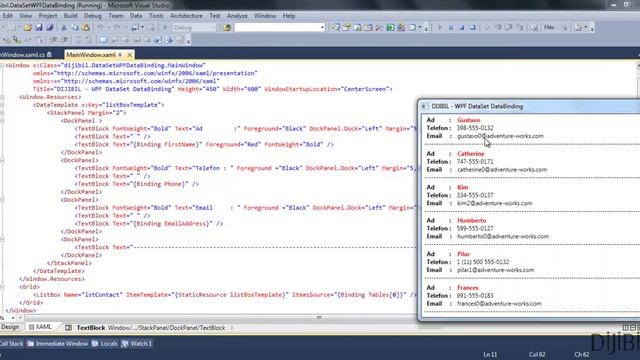Select the Gustavo contact in list

(x=531, y=128)
